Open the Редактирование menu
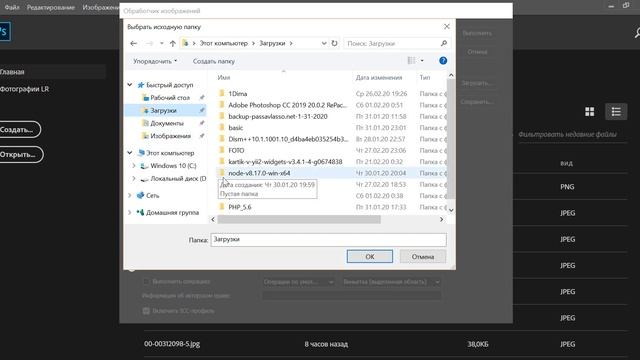The image size is (640, 360). point(51,7)
